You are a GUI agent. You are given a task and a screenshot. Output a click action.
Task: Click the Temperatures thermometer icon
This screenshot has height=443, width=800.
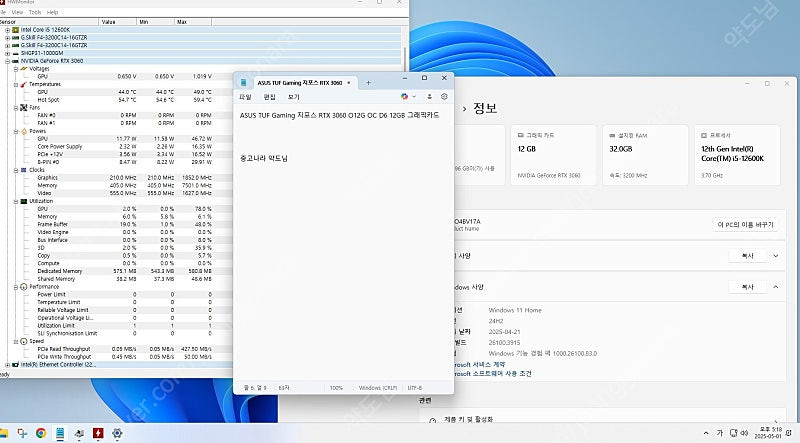pos(23,84)
